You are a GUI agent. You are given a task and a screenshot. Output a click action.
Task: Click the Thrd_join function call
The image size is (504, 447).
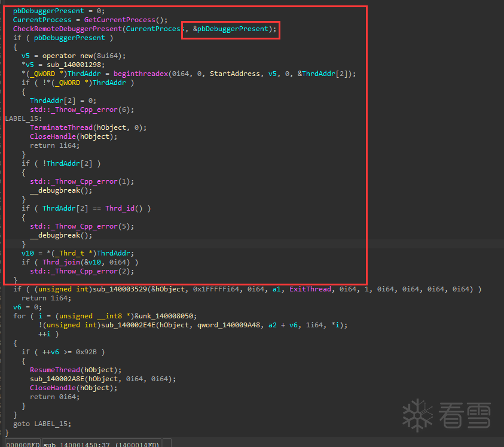click(61, 262)
